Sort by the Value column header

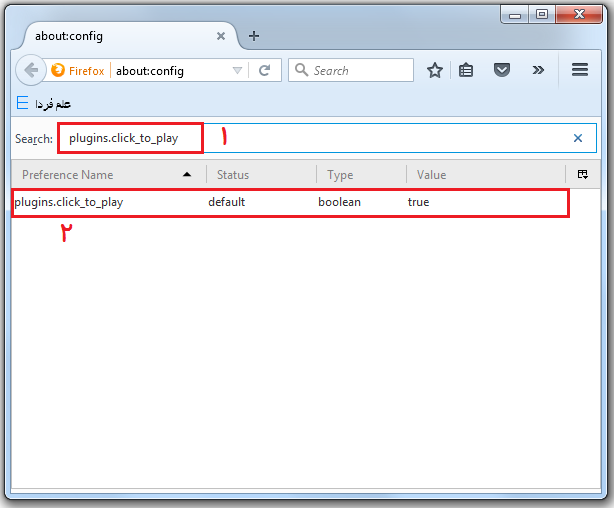coord(480,175)
